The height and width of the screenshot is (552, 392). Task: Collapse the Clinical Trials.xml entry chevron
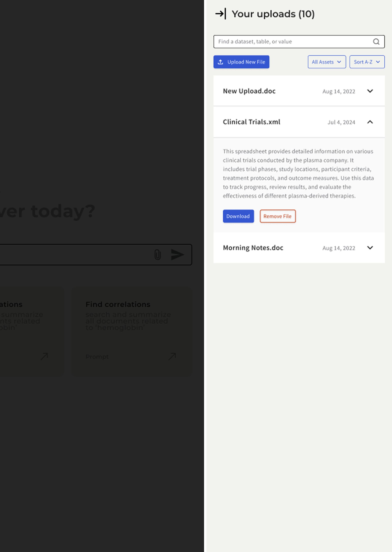(370, 122)
